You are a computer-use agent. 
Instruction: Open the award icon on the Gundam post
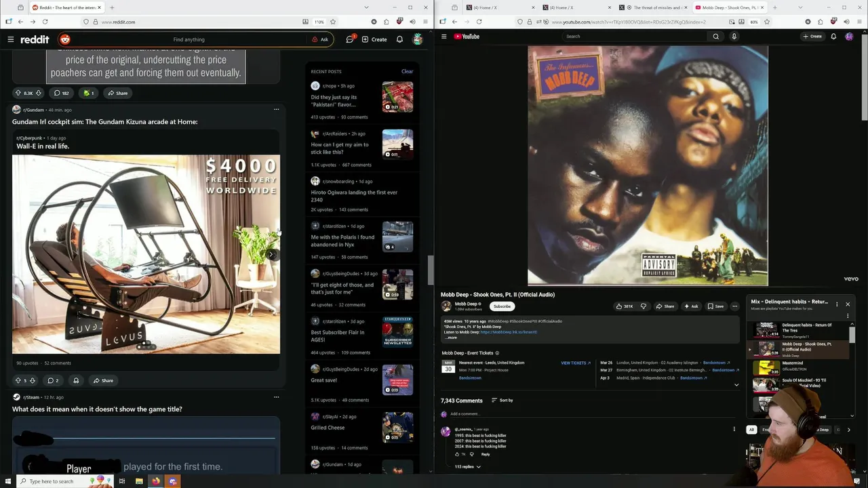[76, 380]
